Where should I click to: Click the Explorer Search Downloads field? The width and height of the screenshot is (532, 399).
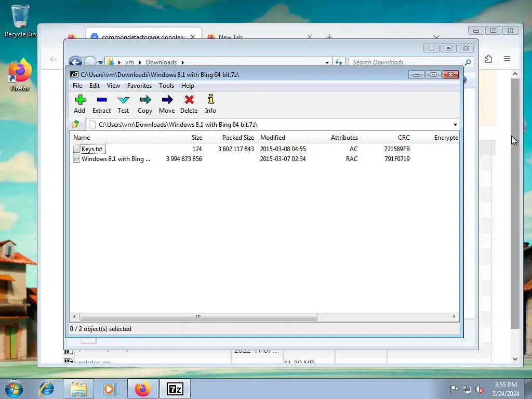[406, 62]
